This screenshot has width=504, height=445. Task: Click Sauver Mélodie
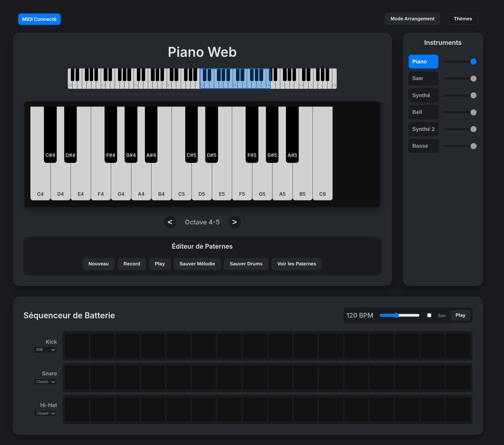(x=197, y=264)
